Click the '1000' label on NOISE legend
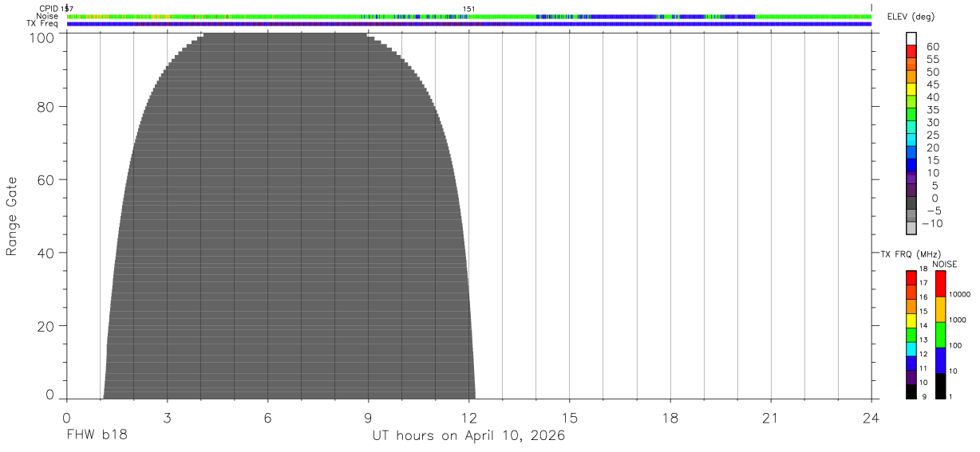 pos(957,320)
